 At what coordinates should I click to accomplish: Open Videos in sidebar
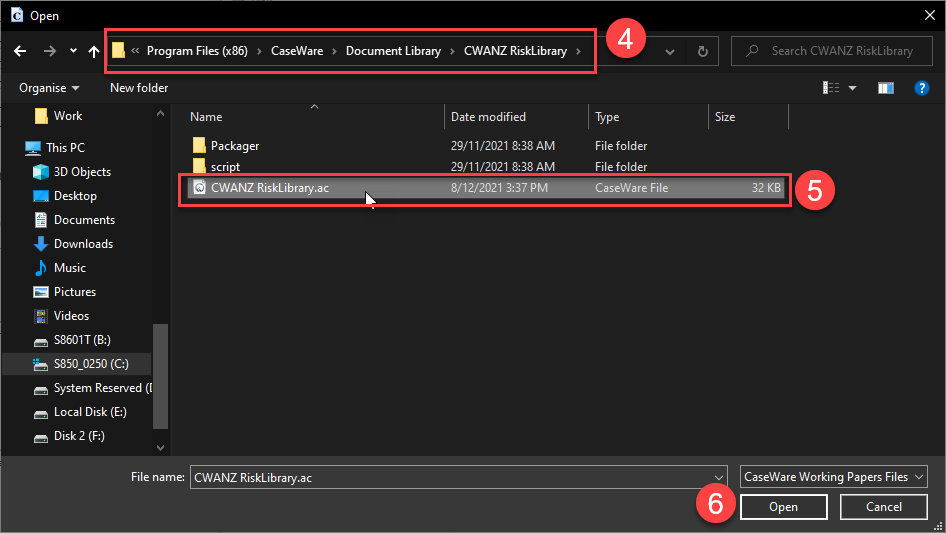point(61,316)
